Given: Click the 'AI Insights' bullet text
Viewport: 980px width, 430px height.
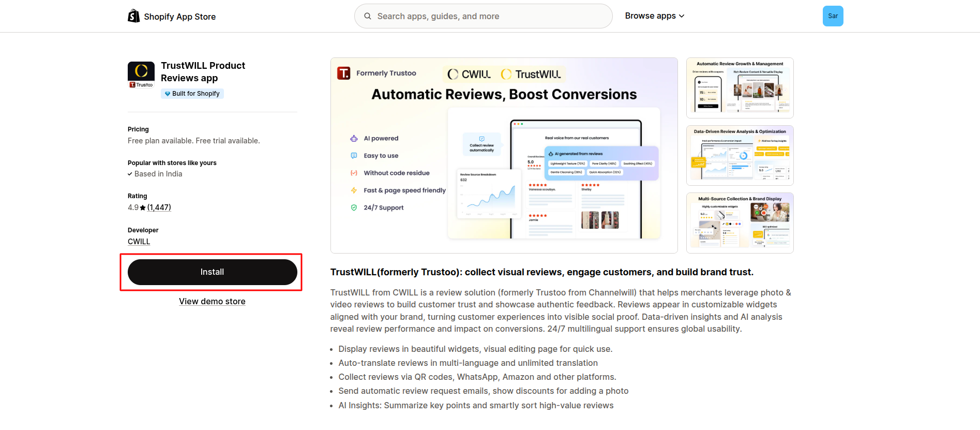Looking at the screenshot, I should [x=476, y=406].
